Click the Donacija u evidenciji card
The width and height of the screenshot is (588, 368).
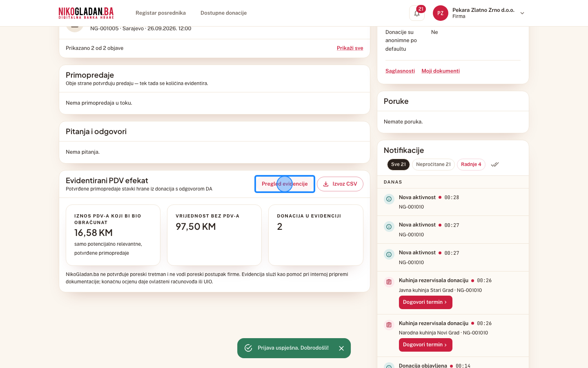(316, 235)
